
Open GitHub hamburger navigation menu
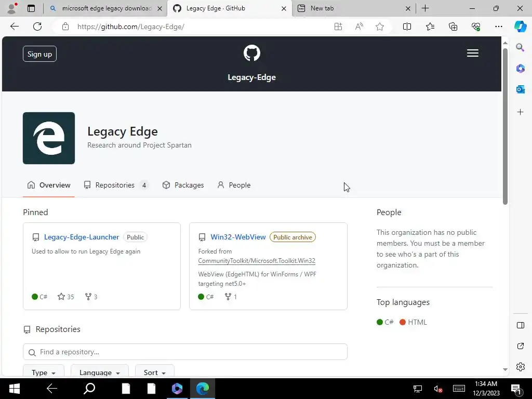tap(472, 54)
